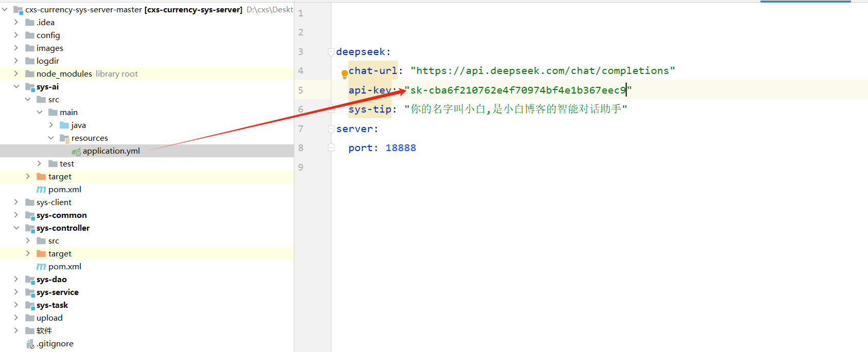Click the sys-dao module icon
The image size is (868, 352).
30,280
